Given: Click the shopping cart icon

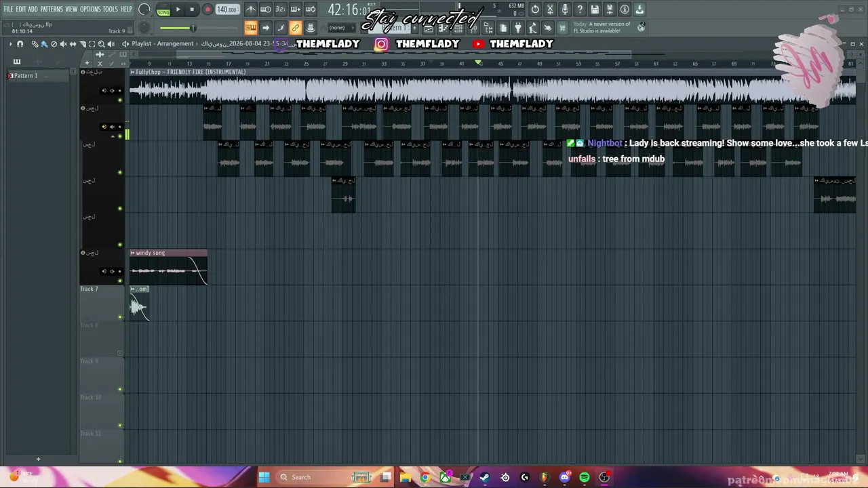Looking at the screenshot, I should point(562,28).
